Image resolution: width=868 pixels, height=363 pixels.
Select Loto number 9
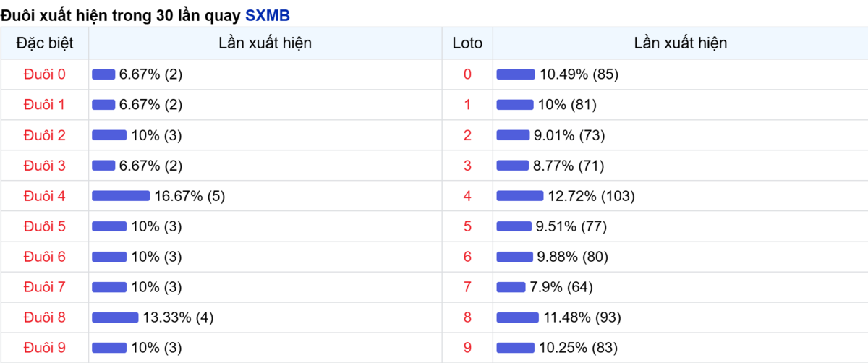click(x=467, y=348)
